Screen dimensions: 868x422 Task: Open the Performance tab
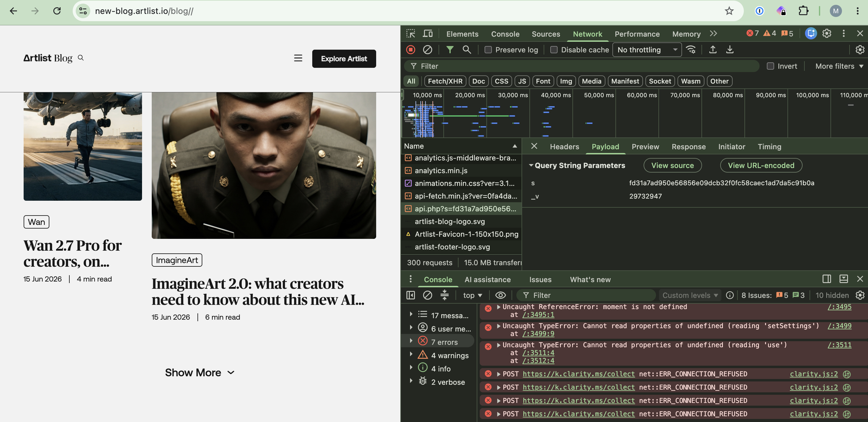pyautogui.click(x=637, y=34)
